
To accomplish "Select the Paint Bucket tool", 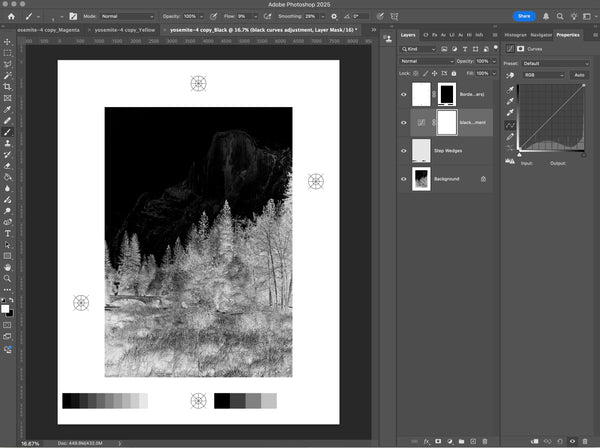I will tap(7, 177).
